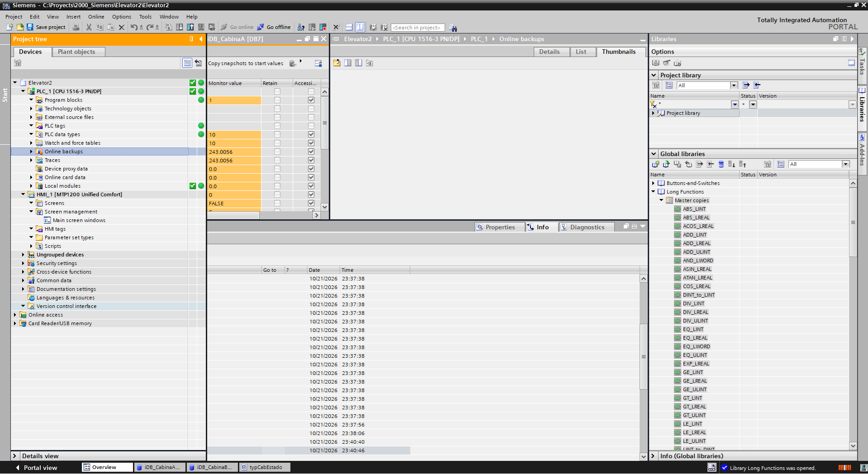Click the open global library icon

tap(666, 164)
